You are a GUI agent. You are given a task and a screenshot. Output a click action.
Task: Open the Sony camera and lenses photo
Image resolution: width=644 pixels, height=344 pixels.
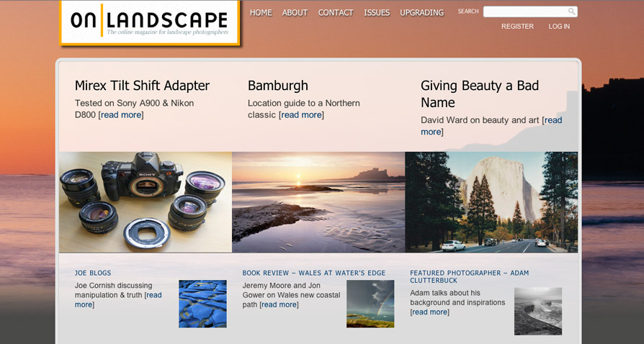pos(146,202)
